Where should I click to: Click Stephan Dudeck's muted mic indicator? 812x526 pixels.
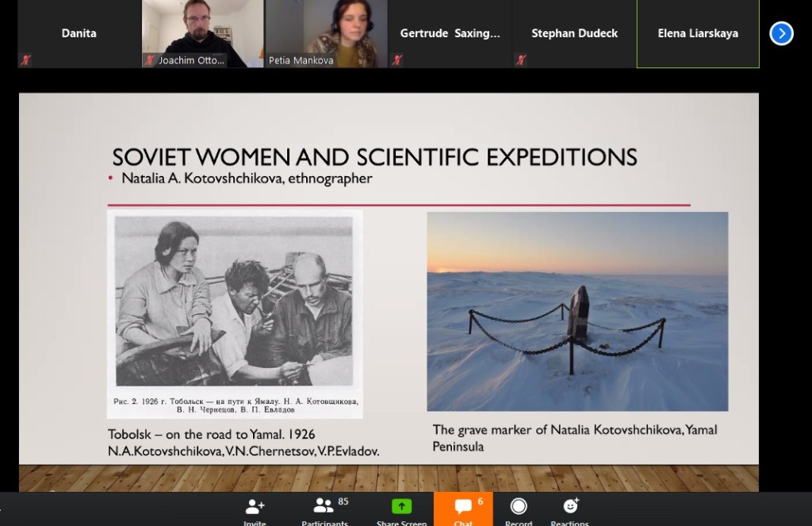click(521, 60)
